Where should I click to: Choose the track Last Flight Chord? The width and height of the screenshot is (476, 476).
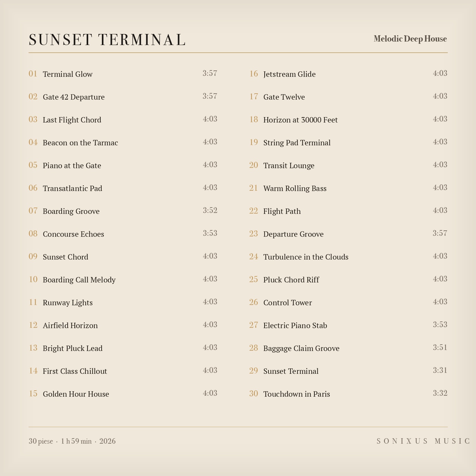pyautogui.click(x=72, y=120)
